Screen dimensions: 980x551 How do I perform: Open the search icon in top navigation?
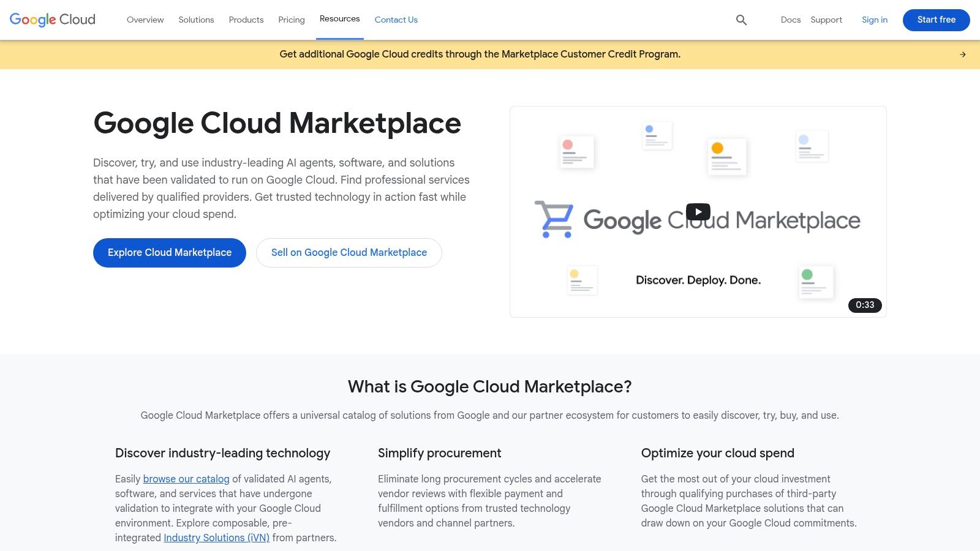(x=741, y=20)
